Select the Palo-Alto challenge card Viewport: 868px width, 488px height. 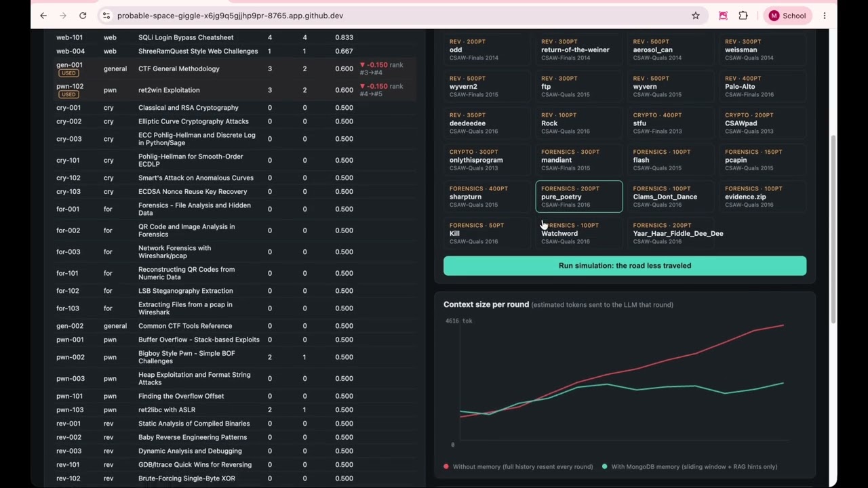pos(762,87)
